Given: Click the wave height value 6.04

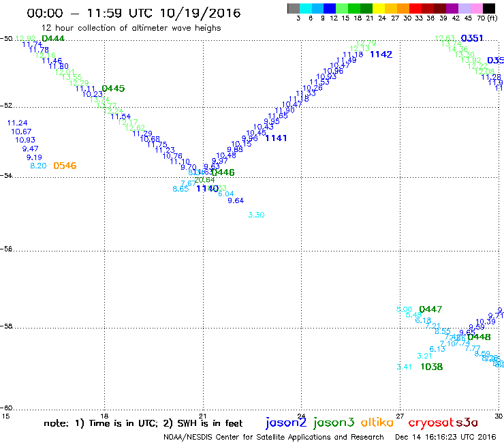Looking at the screenshot, I should point(225,194).
